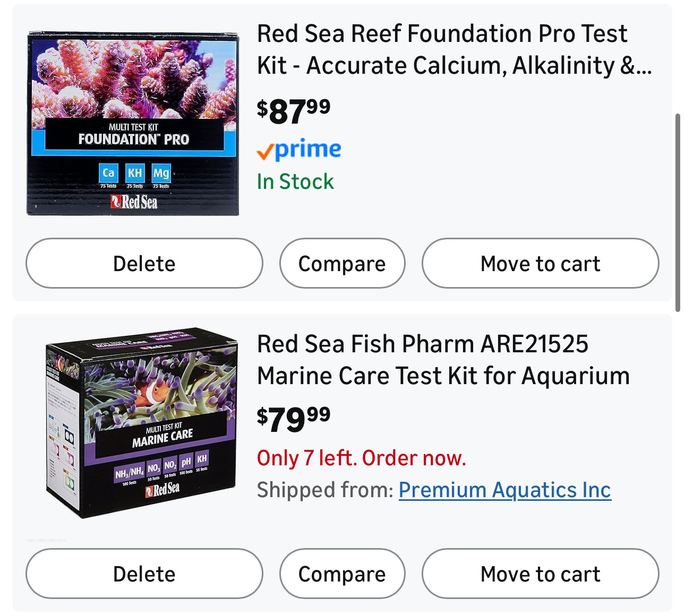This screenshot has height=616, width=685.
Task: Open the Foundation Pro test kit image
Action: pos(133,123)
